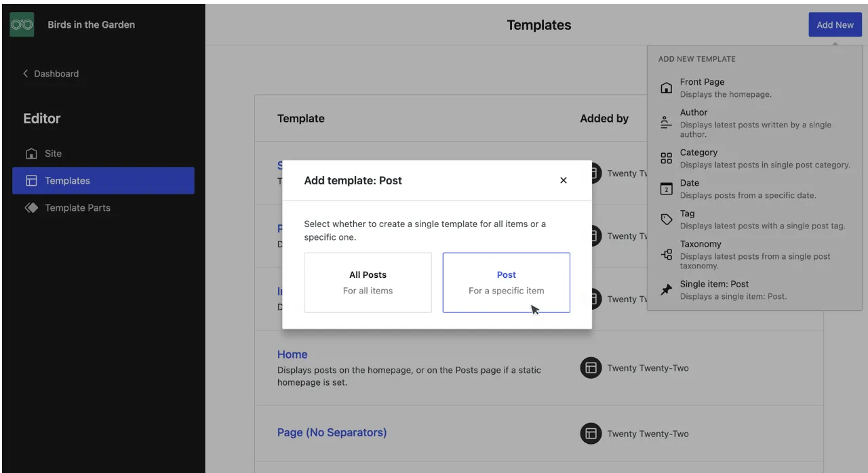The height and width of the screenshot is (473, 868).
Task: Go back to Dashboard via chevron link
Action: [51, 74]
